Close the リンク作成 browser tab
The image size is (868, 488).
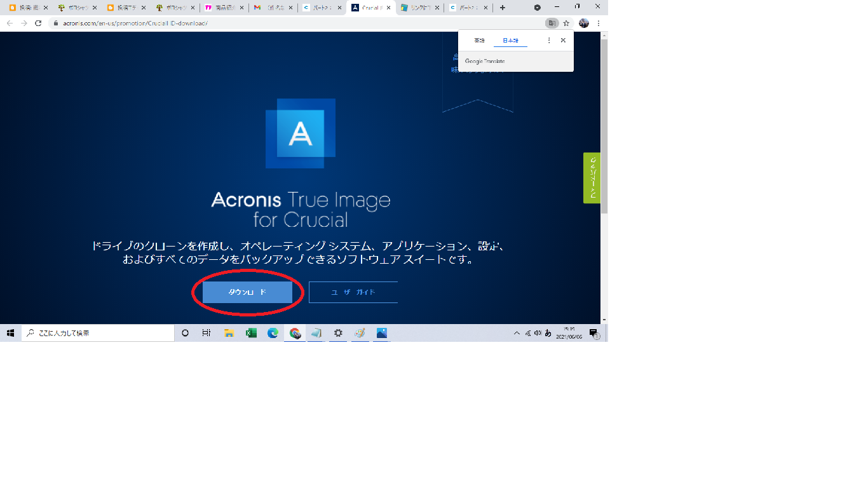437,8
